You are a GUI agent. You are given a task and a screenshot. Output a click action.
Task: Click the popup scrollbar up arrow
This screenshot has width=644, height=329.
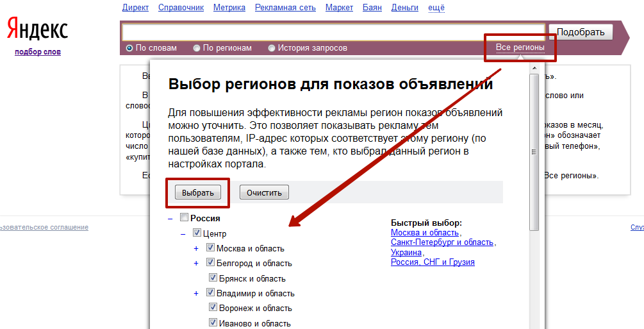(x=534, y=68)
